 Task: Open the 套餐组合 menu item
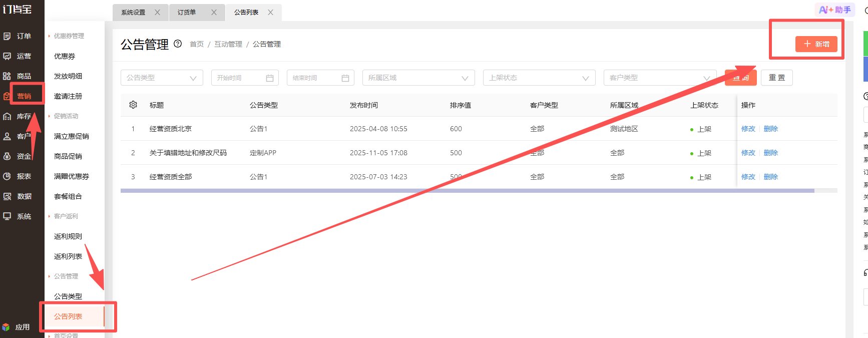[x=68, y=196]
